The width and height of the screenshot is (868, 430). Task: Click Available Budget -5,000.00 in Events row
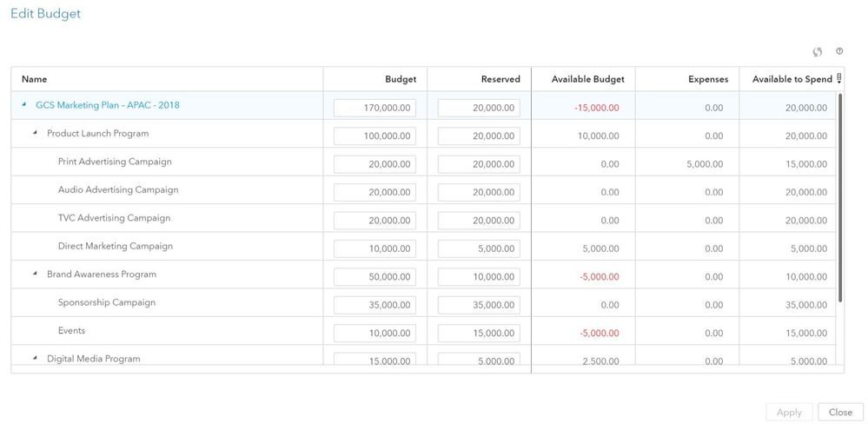click(600, 334)
